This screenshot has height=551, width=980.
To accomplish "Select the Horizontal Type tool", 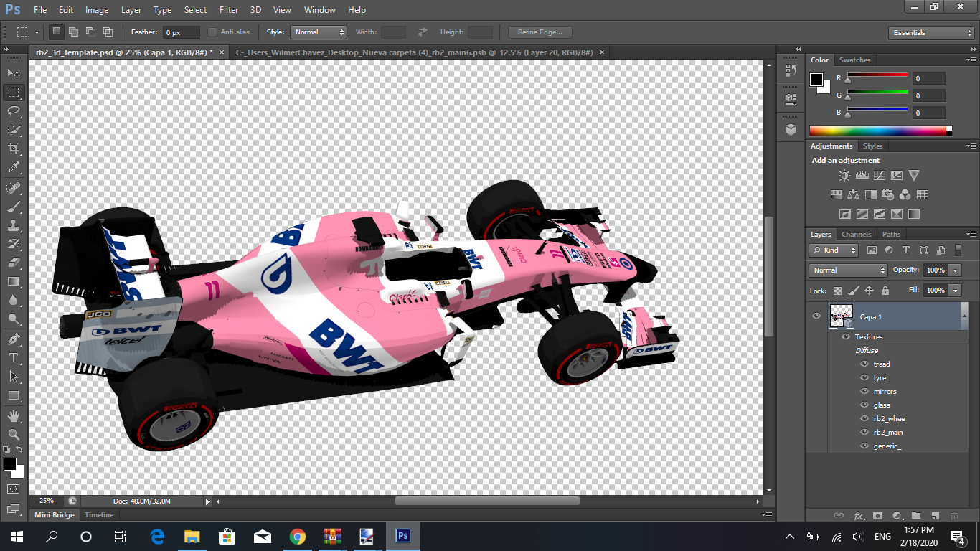I will [14, 357].
